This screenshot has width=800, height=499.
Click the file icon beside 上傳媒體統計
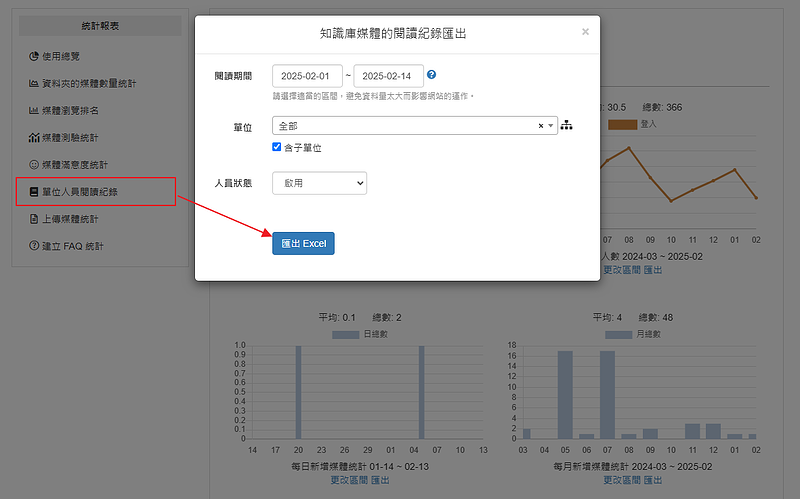coord(33,219)
